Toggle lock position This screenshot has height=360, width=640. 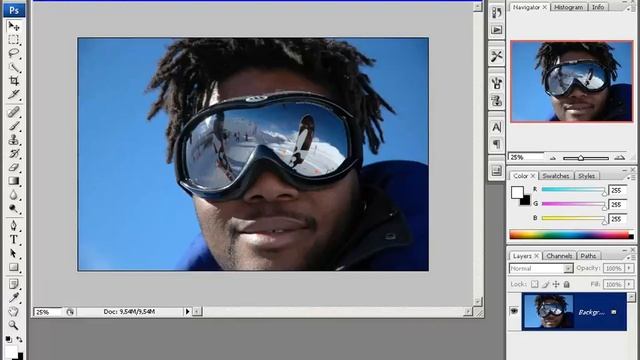click(556, 284)
